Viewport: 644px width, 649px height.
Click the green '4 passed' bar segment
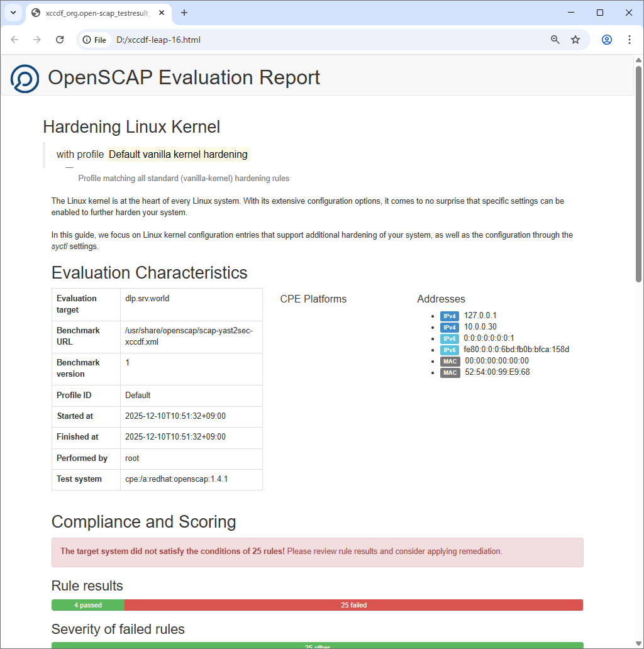click(x=88, y=605)
